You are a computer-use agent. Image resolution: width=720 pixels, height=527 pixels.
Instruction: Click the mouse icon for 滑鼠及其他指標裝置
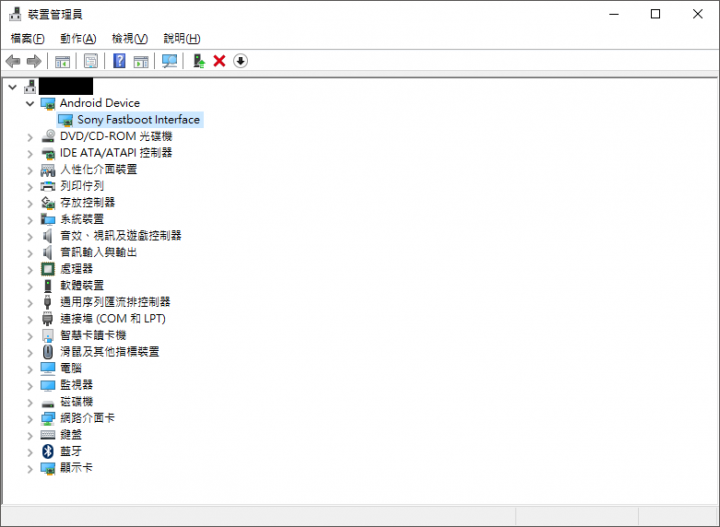click(x=48, y=352)
